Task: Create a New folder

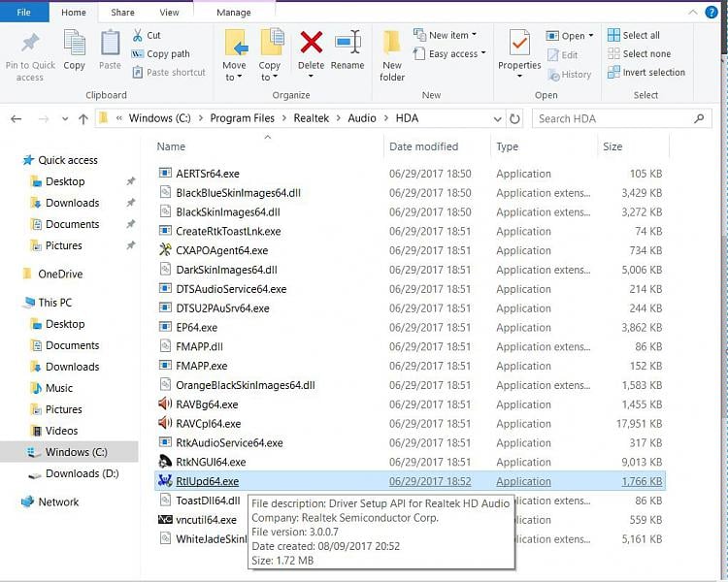Action: 392,56
